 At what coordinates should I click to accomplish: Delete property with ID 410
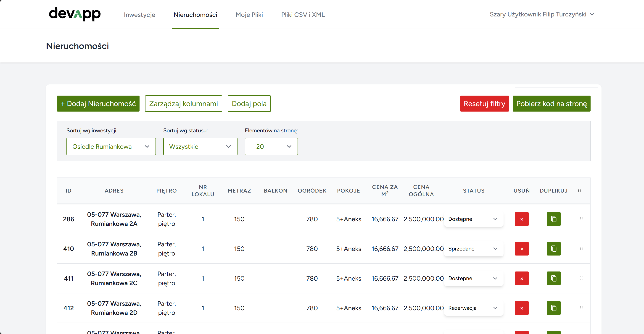(522, 249)
